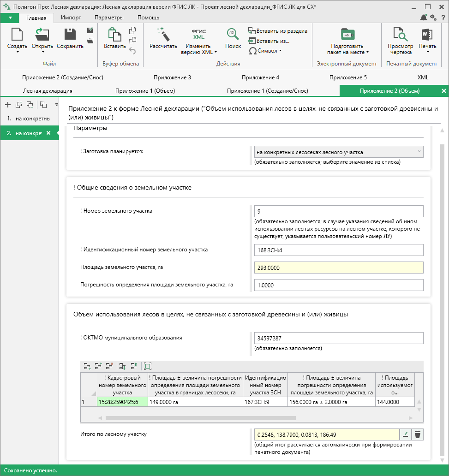
Task: Open the Лесная декларация tab
Action: pyautogui.click(x=48, y=91)
